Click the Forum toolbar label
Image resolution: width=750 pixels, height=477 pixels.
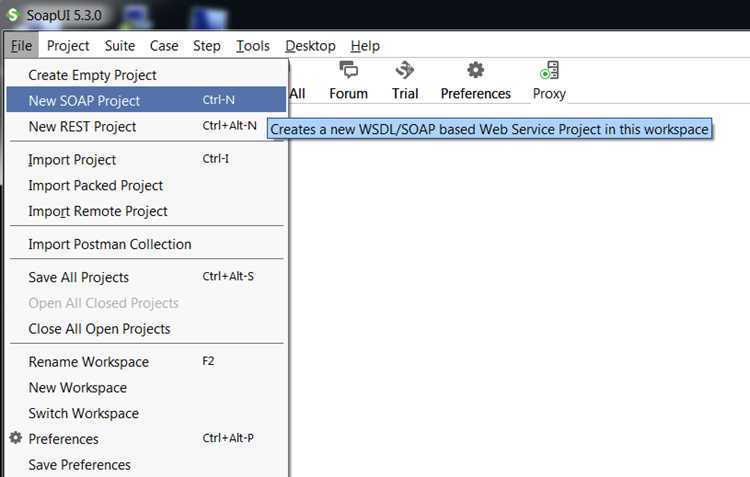point(348,93)
